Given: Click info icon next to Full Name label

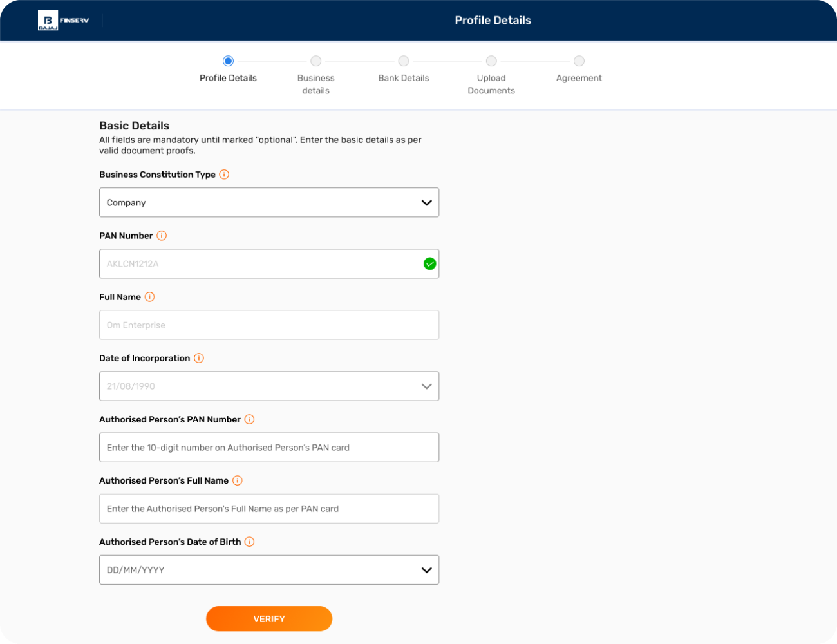Looking at the screenshot, I should coord(149,297).
